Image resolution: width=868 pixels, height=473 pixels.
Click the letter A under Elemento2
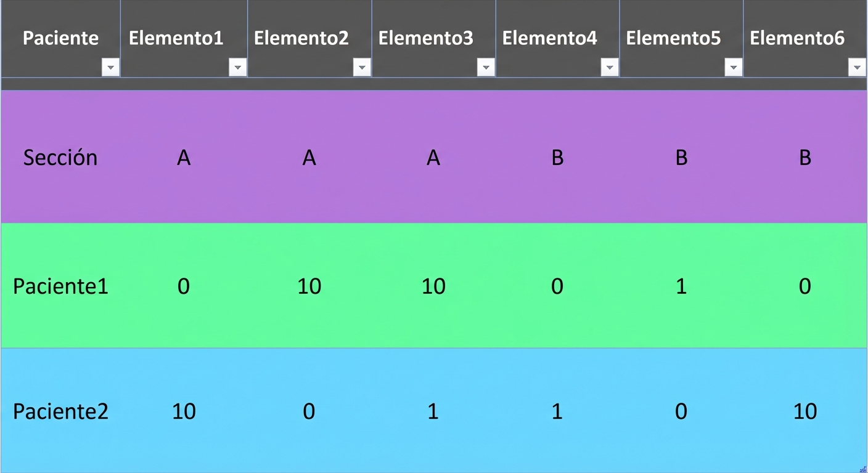click(x=309, y=157)
